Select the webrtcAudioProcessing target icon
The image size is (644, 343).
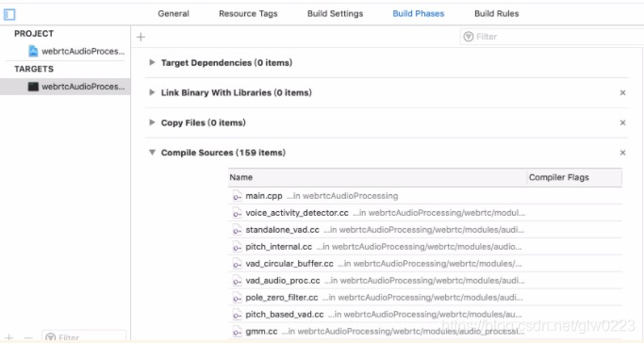[33, 87]
